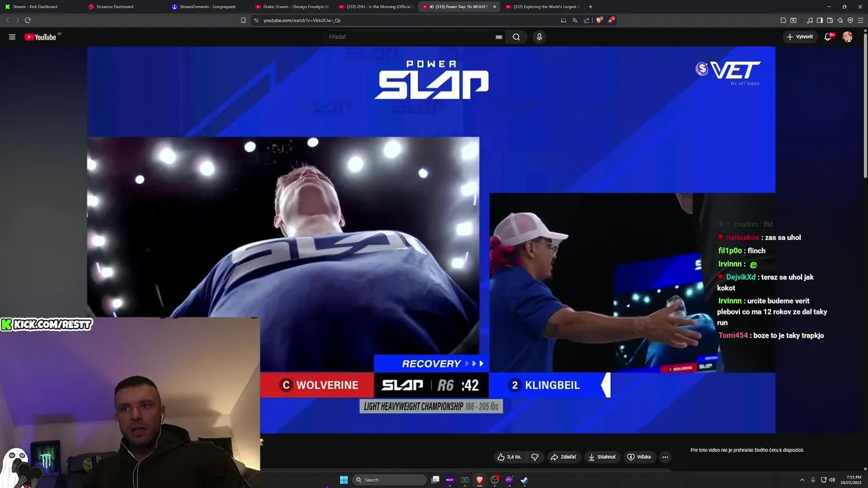Open the Brave VPN shield icon
The width and height of the screenshot is (868, 488).
click(850, 20)
